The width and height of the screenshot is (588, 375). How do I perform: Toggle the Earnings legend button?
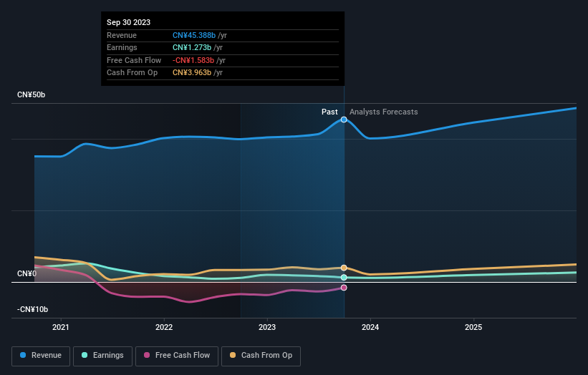point(102,356)
